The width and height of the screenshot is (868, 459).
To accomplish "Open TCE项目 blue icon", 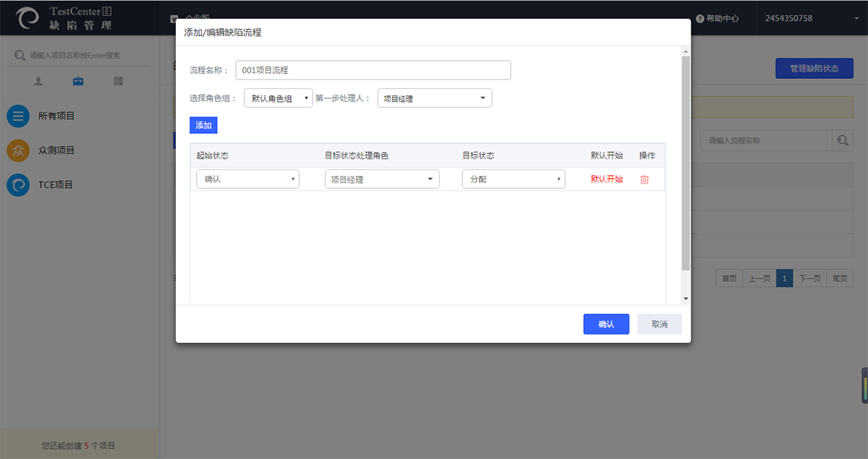I will [x=18, y=185].
